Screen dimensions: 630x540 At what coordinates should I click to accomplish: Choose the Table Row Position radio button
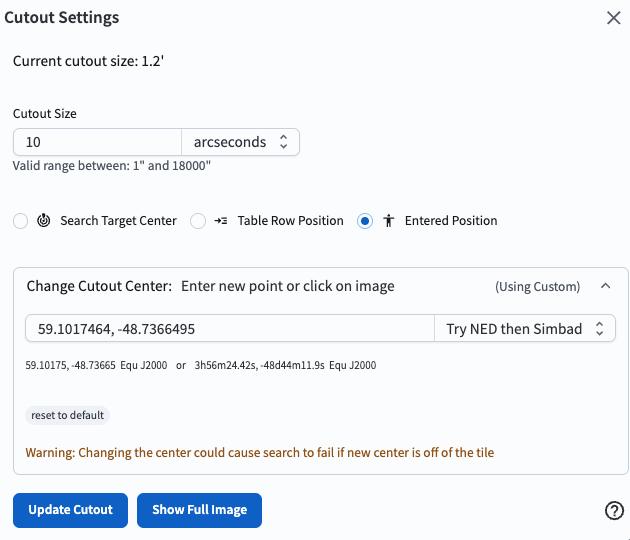click(198, 221)
